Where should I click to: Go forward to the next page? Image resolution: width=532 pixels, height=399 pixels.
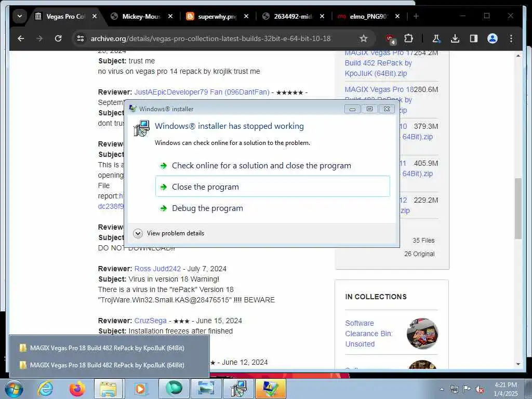[39, 38]
